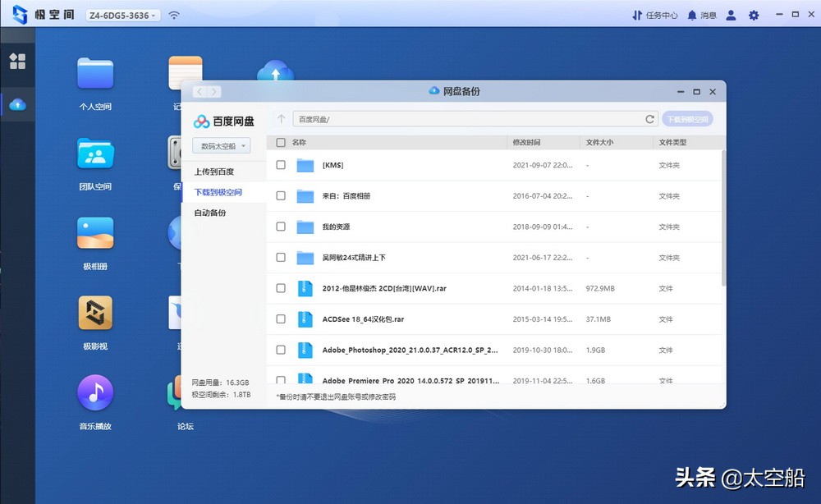Sort by 文件大小 column header
Viewport: 821px width, 504px height.
599,142
